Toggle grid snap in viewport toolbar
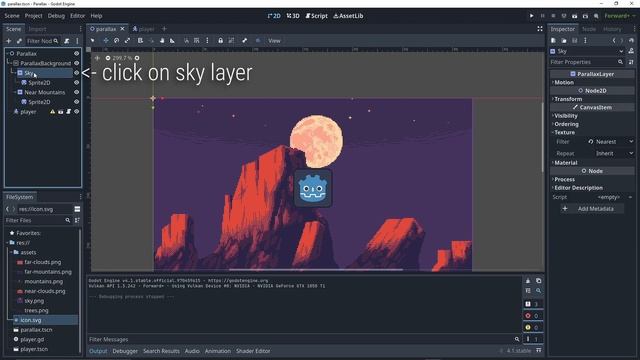640x360 pixels. click(197, 40)
